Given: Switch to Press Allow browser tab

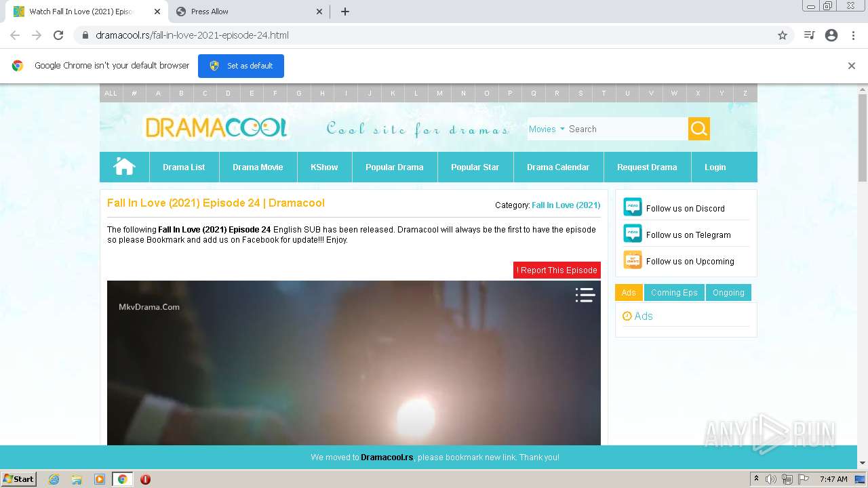Looking at the screenshot, I should click(x=248, y=12).
